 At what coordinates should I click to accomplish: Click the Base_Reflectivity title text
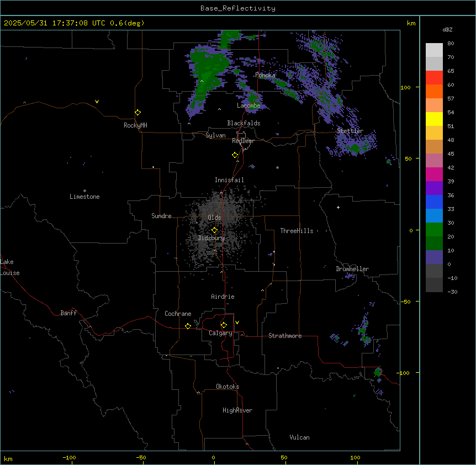(238, 8)
